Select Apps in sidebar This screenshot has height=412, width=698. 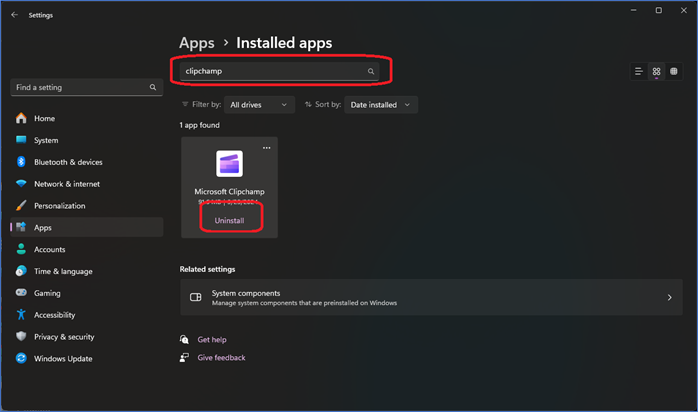click(x=86, y=227)
